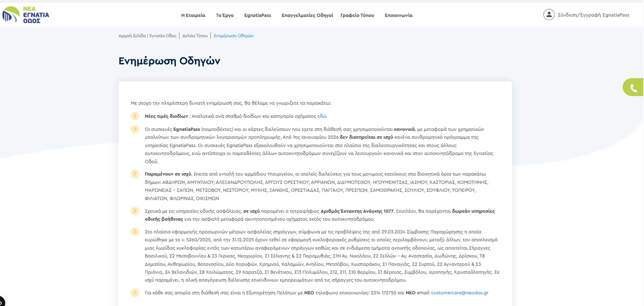Click the user account avatar icon
Screen dimensions: 644x306
tap(549, 15)
